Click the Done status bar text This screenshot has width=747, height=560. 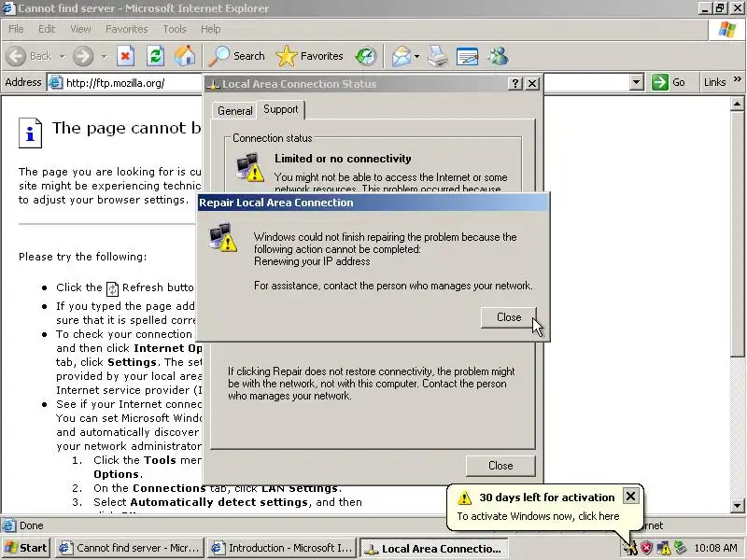[32, 525]
